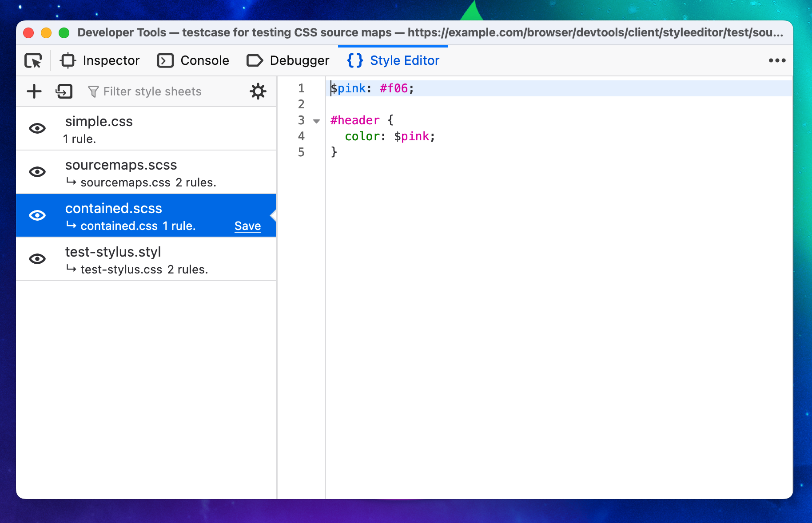Image resolution: width=812 pixels, height=523 pixels.
Task: Click the Style Editor braces icon
Action: click(x=354, y=60)
